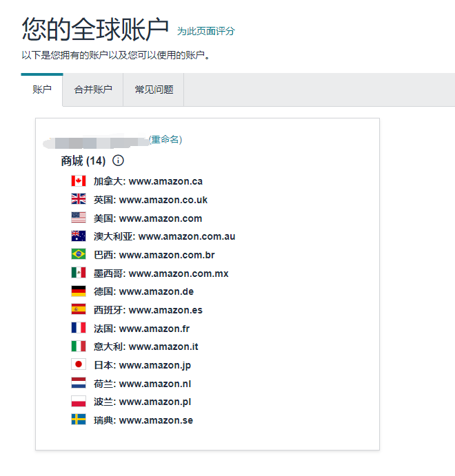Select 瑞典: www.amazon.se marketplace

point(143,420)
